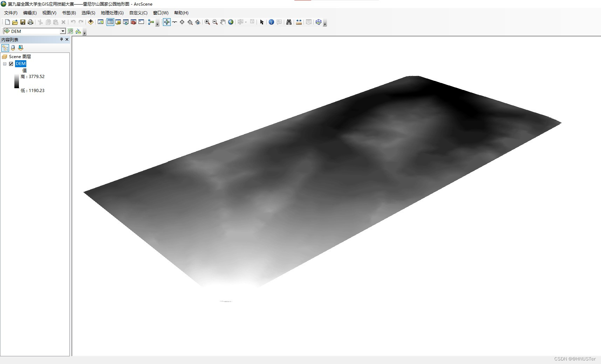Click the Add Data button

pyautogui.click(x=91, y=22)
